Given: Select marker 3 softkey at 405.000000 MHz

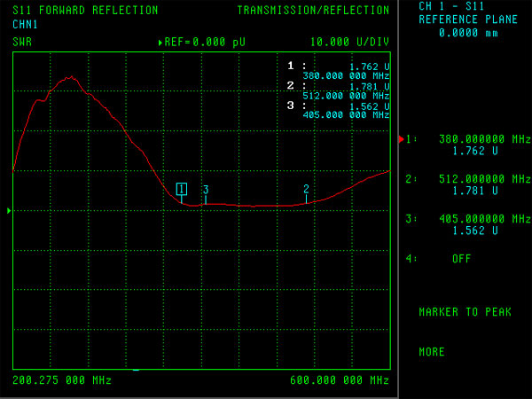Looking at the screenshot, I should (x=468, y=224).
